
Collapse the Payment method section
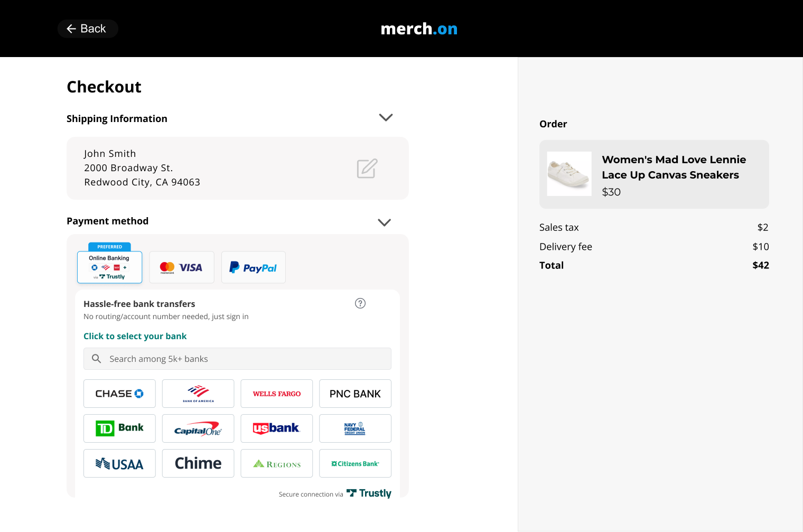(x=384, y=222)
